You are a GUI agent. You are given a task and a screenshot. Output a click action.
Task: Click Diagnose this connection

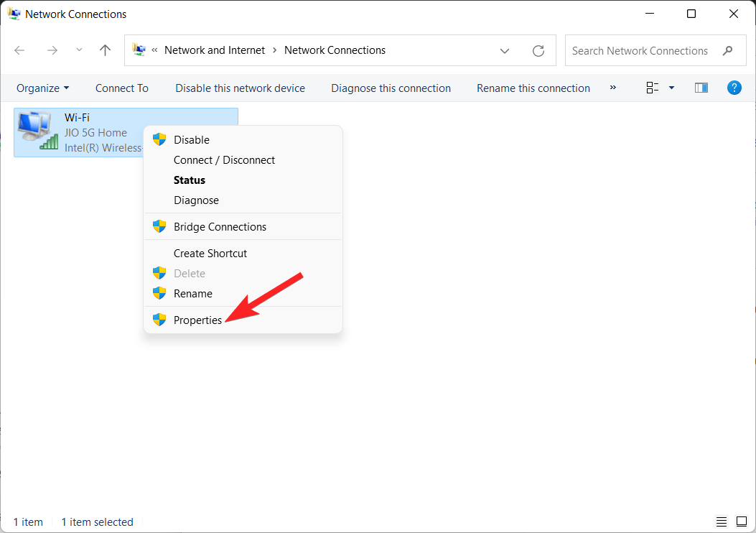pos(391,88)
